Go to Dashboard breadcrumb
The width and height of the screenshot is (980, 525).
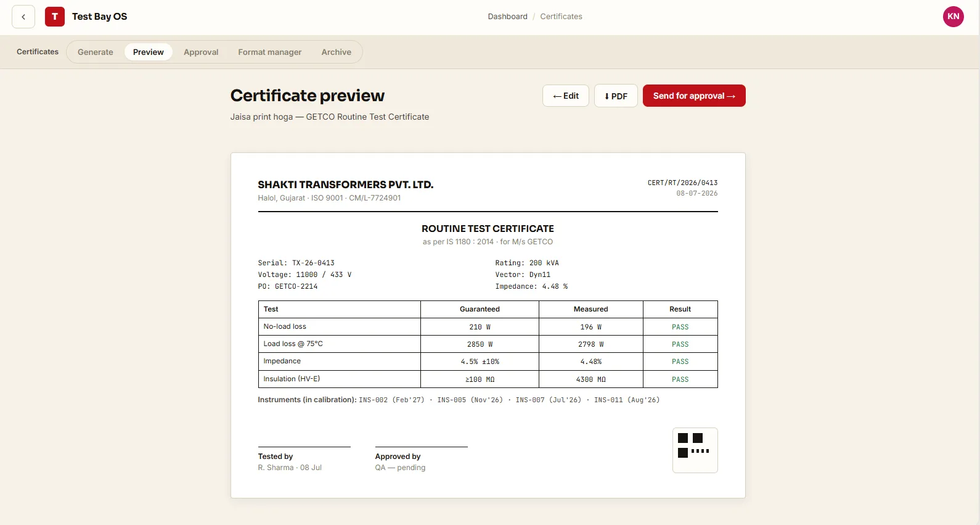coord(507,17)
